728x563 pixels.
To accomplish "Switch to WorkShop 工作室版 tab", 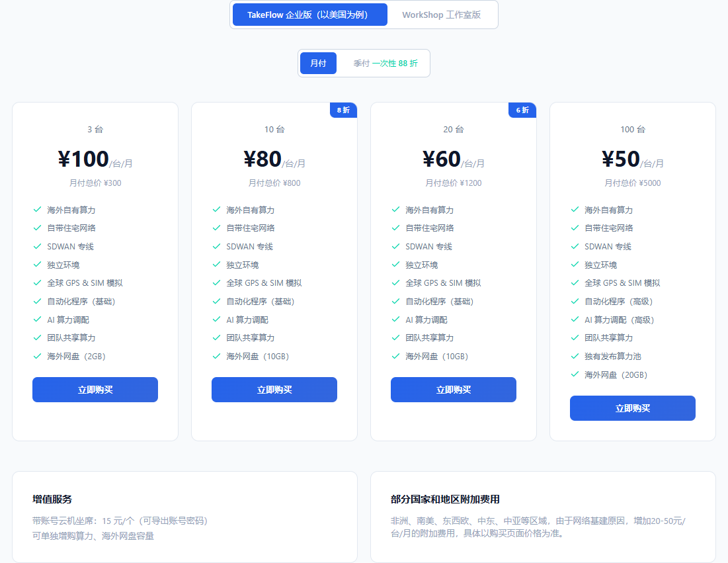I will tap(441, 15).
